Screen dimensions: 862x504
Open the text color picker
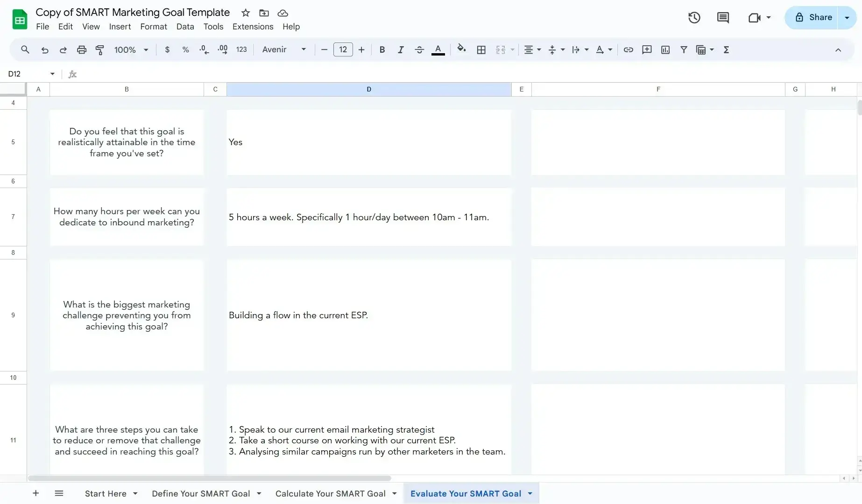pos(438,50)
